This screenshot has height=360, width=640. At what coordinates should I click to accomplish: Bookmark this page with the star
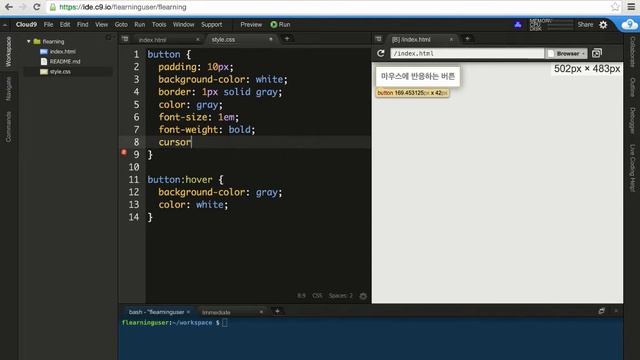[x=615, y=7]
